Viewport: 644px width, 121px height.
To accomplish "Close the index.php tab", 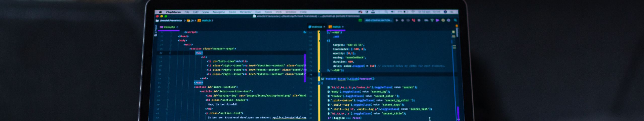I will tap(177, 27).
